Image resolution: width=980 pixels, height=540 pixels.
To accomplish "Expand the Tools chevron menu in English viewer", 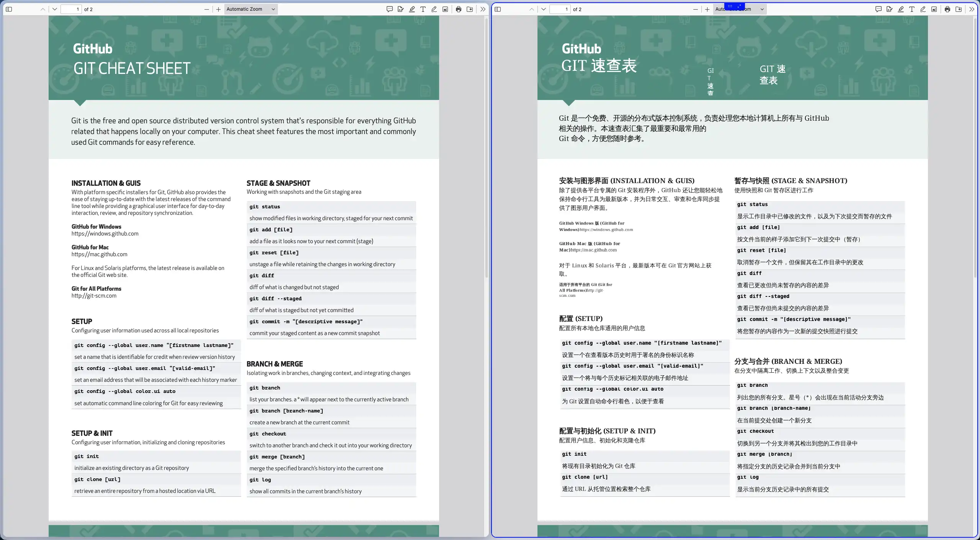I will tap(483, 9).
